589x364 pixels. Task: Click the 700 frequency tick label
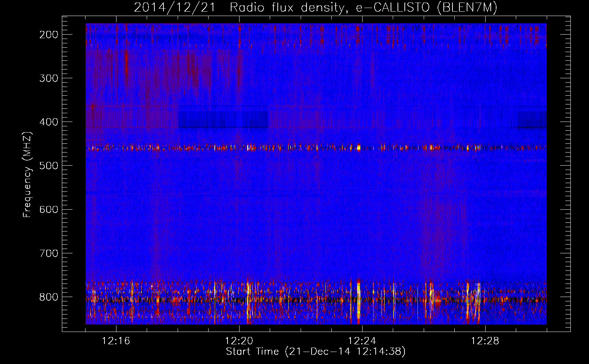[x=49, y=253]
